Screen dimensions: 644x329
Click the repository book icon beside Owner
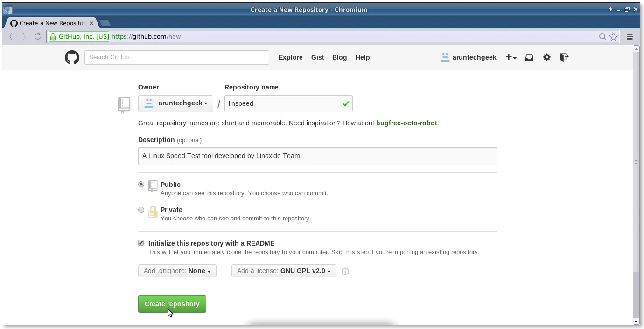(x=124, y=104)
